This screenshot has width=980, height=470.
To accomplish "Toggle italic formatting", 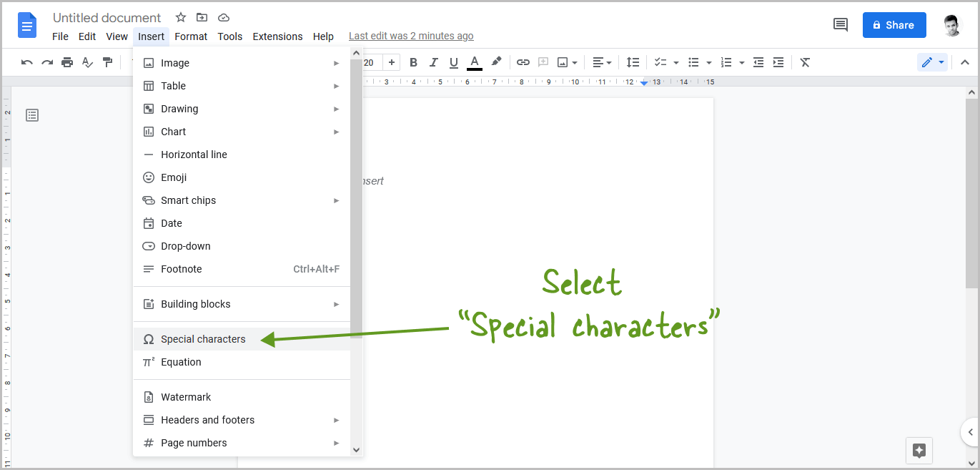I will tap(433, 62).
